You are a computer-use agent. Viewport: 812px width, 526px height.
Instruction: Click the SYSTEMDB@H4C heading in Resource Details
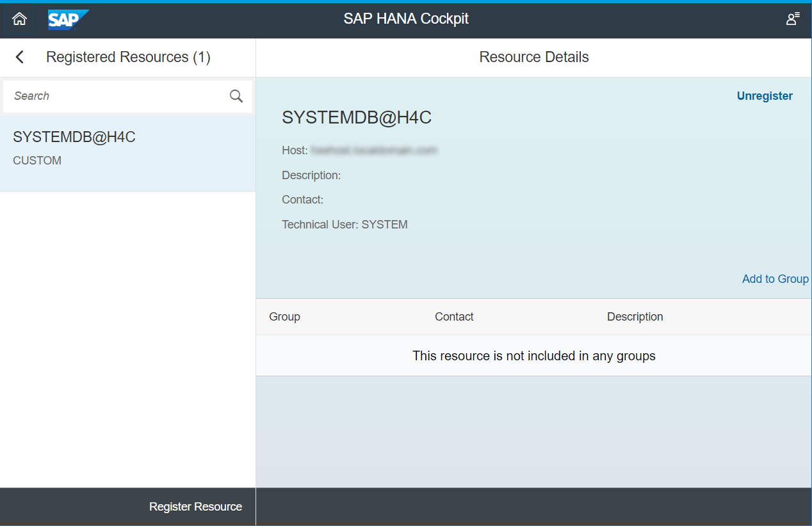click(357, 117)
